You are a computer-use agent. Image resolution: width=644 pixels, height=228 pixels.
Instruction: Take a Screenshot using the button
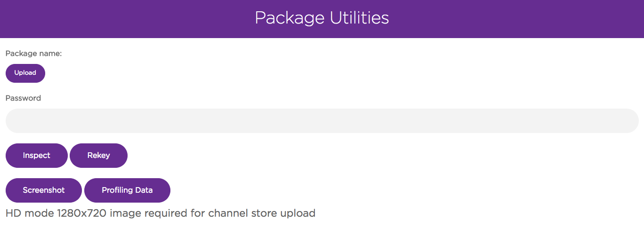point(44,190)
